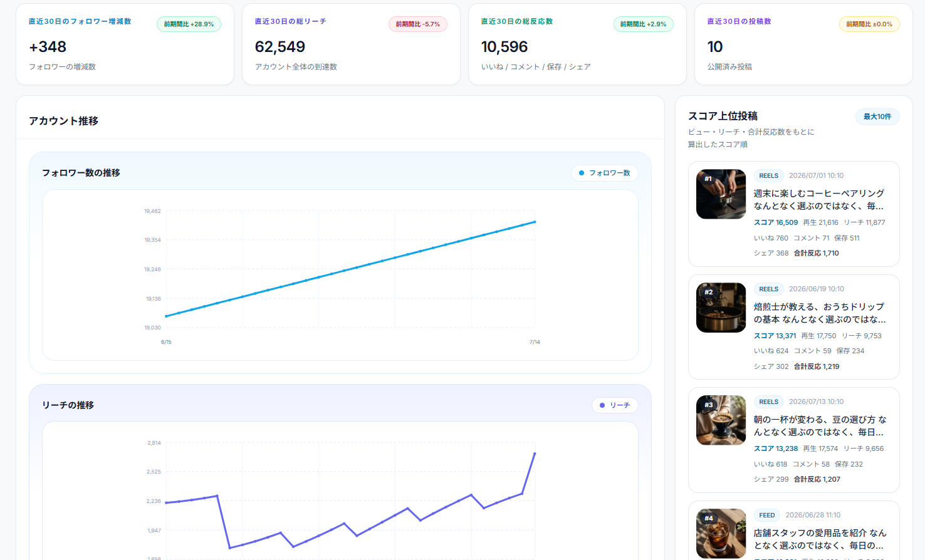Click the 前期間比 -5.7% badge

417,24
